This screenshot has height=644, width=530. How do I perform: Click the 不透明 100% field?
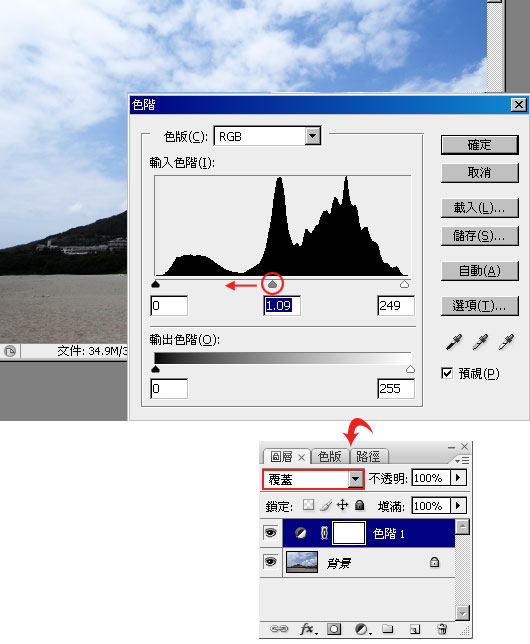(x=431, y=478)
